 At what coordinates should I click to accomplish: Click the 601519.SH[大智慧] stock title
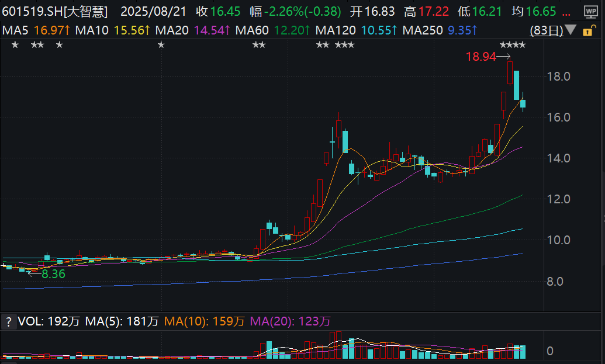coord(55,12)
